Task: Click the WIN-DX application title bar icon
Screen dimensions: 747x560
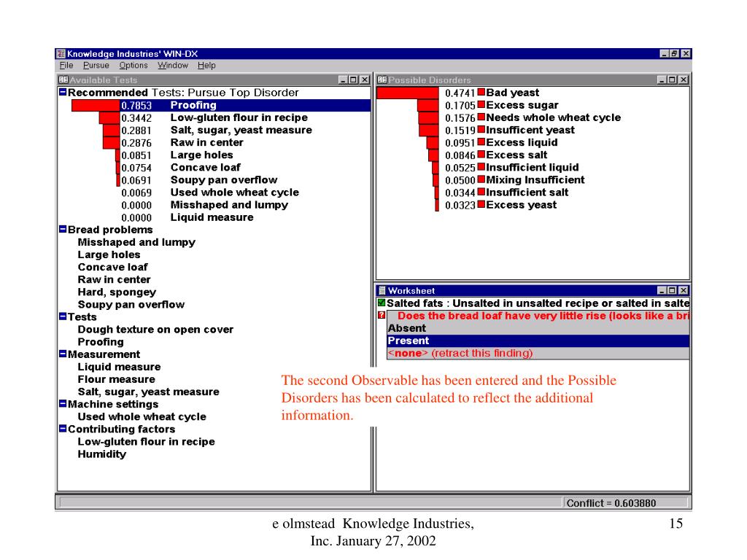Action: point(61,54)
